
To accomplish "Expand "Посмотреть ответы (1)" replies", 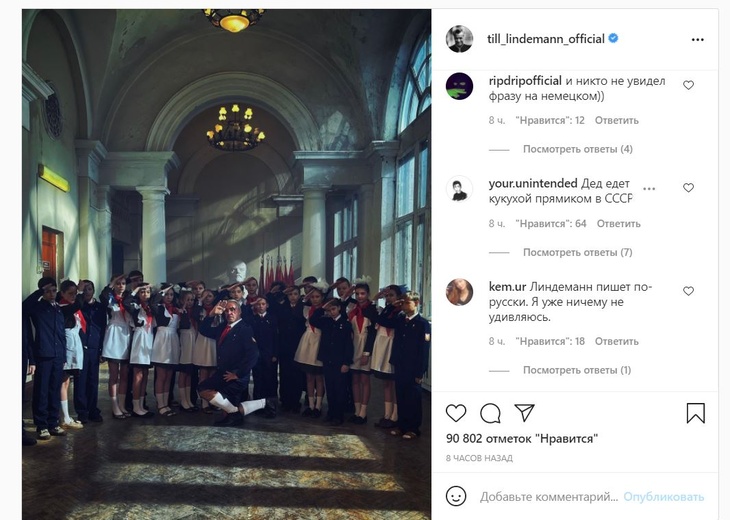I will tap(577, 370).
